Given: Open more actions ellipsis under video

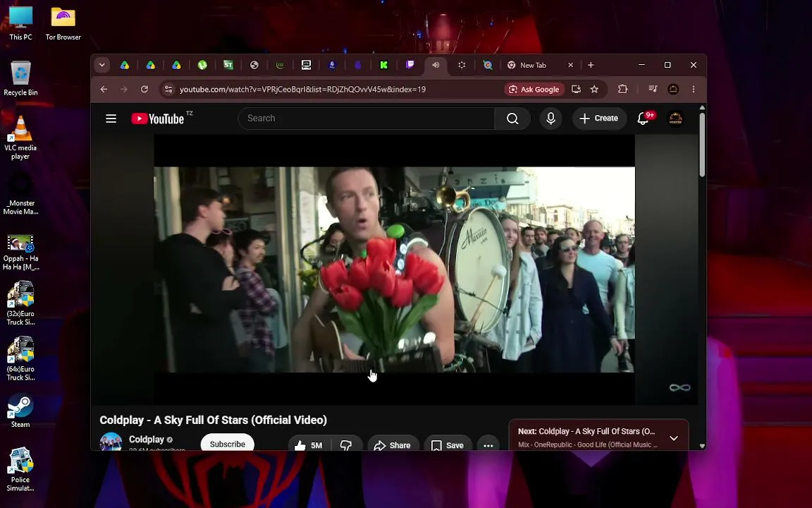Looking at the screenshot, I should (x=488, y=445).
